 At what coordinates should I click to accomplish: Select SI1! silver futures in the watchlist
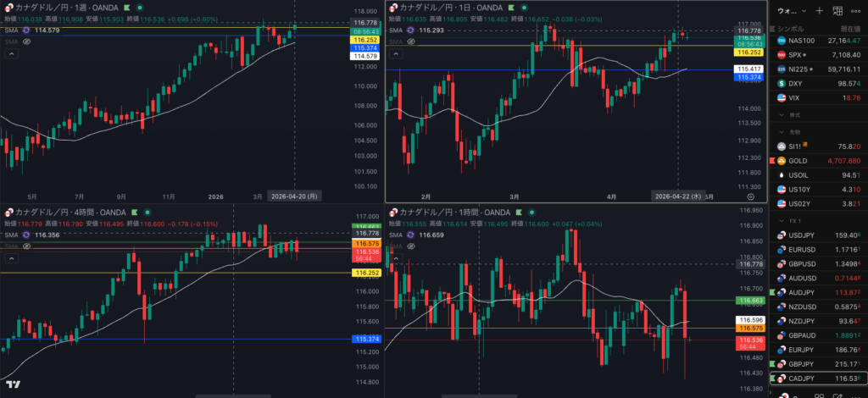pyautogui.click(x=819, y=146)
